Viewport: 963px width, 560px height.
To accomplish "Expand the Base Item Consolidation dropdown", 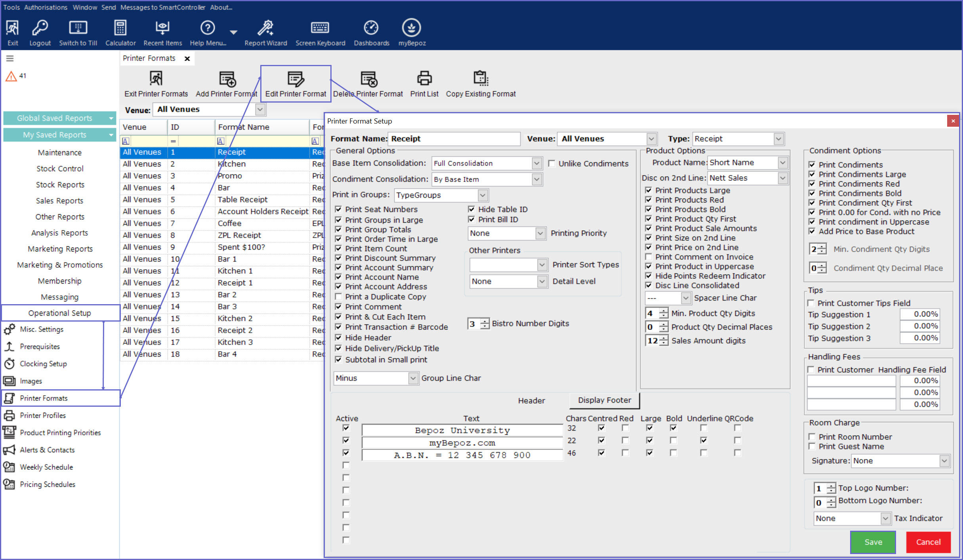I will 536,163.
